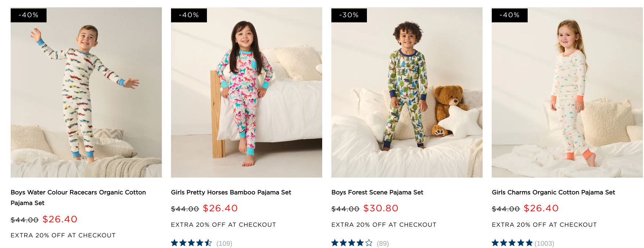Click the Girls Pretty Horses Bamboo Pajama title

click(231, 193)
